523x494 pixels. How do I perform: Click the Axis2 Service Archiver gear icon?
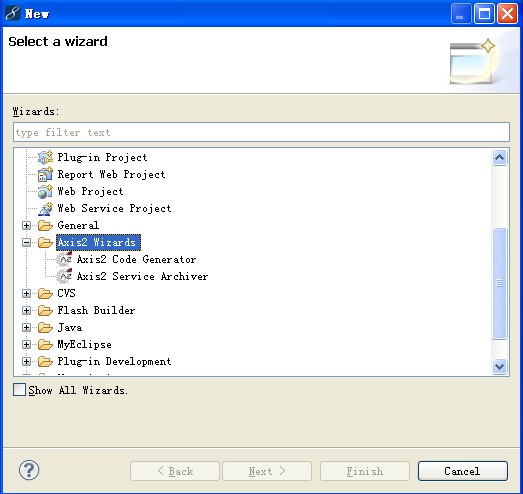(x=64, y=277)
